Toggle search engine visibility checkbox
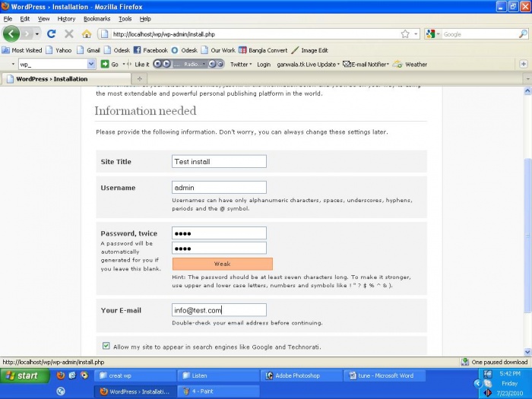The width and height of the screenshot is (532, 399). pos(106,346)
